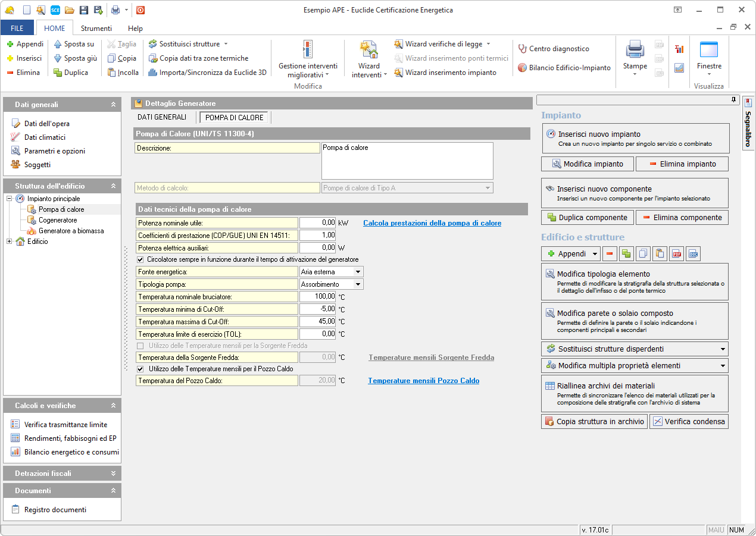Expand the Edificio tree node
Viewport: 756px width, 536px height.
tap(10, 242)
